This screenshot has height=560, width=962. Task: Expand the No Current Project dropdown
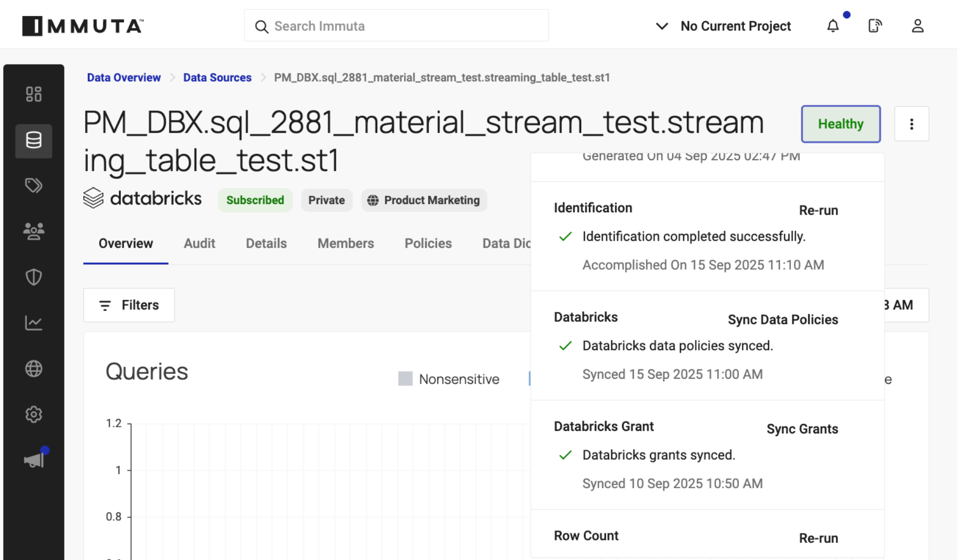[723, 26]
